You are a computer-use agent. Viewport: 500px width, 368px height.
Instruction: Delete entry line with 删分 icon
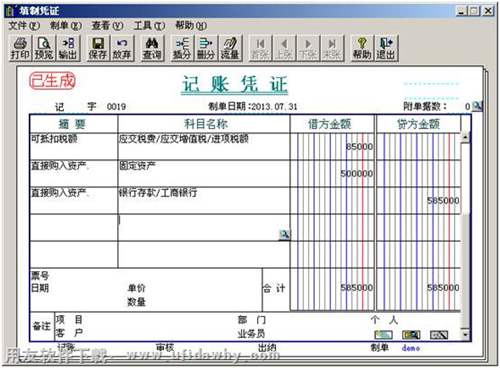206,49
